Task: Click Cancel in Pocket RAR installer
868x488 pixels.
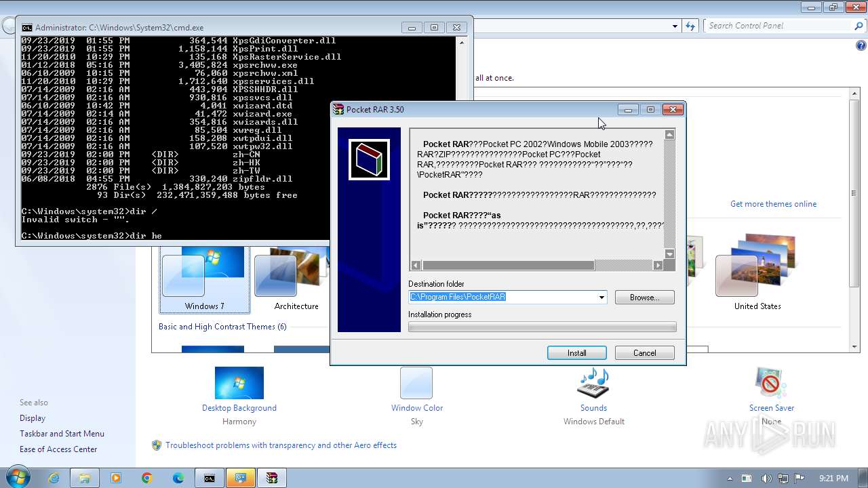Action: click(644, 352)
